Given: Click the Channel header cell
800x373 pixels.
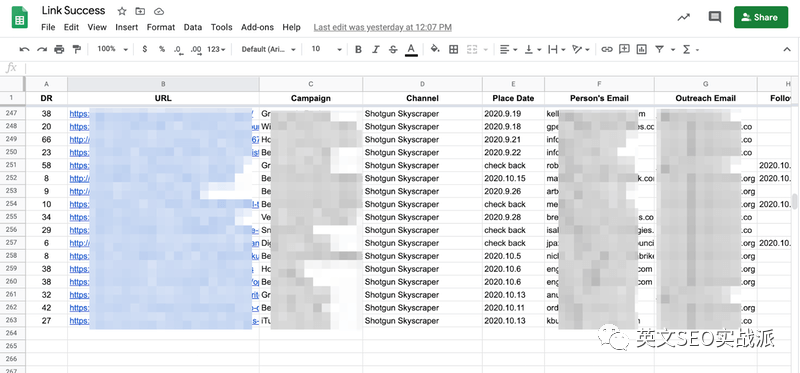Looking at the screenshot, I should pyautogui.click(x=422, y=98).
